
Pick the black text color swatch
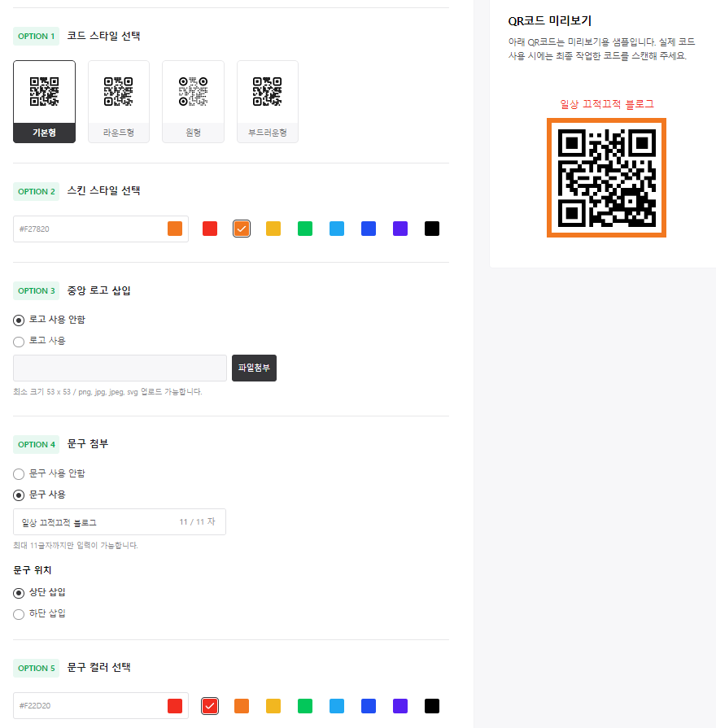tap(432, 706)
